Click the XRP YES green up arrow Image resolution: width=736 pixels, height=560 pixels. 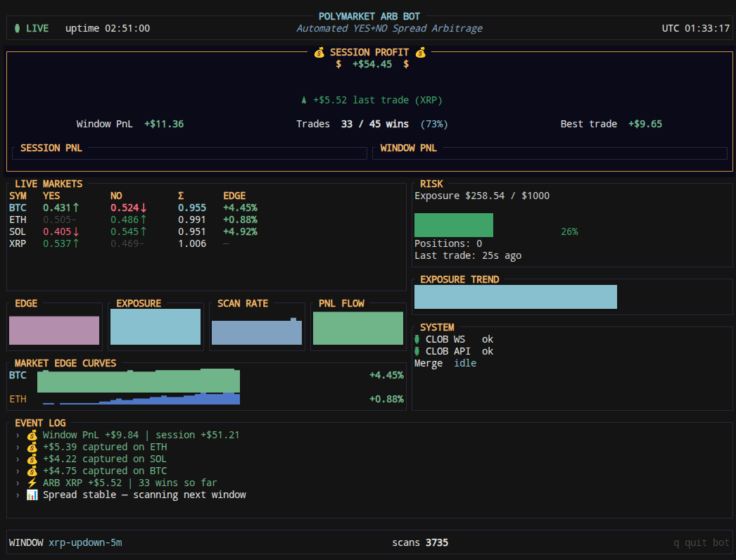pyautogui.click(x=76, y=243)
